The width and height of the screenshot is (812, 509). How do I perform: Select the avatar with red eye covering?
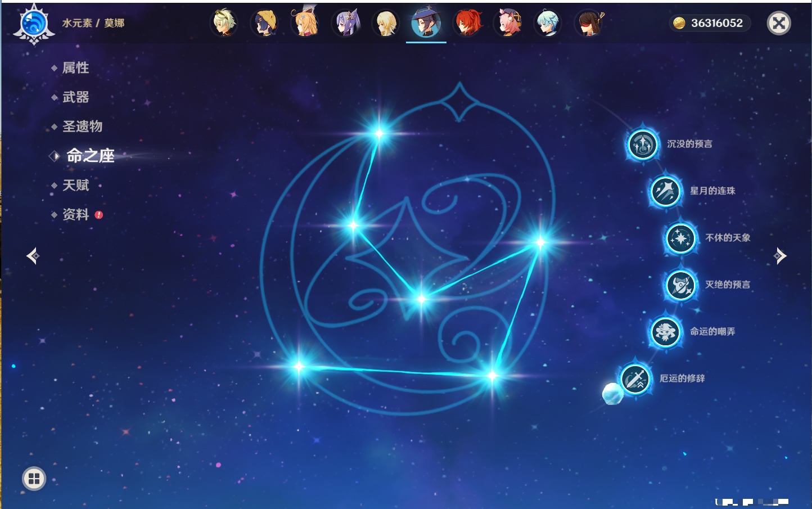click(x=589, y=23)
